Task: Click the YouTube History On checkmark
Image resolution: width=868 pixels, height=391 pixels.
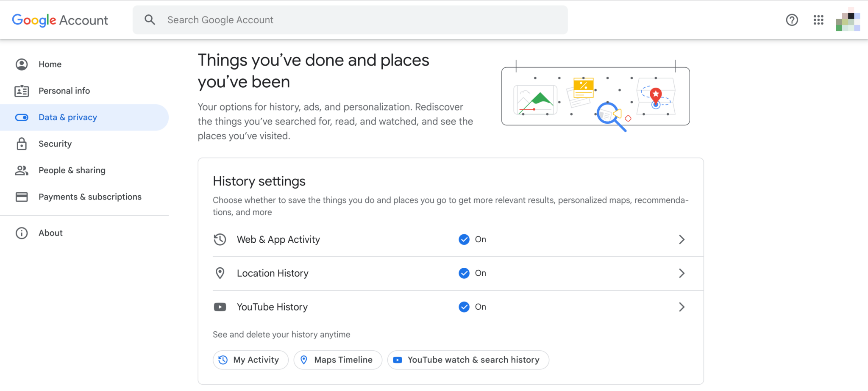Action: 464,307
